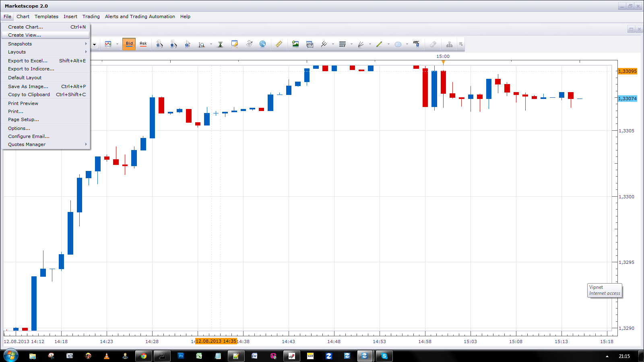Toggle Ask price display

143,44
